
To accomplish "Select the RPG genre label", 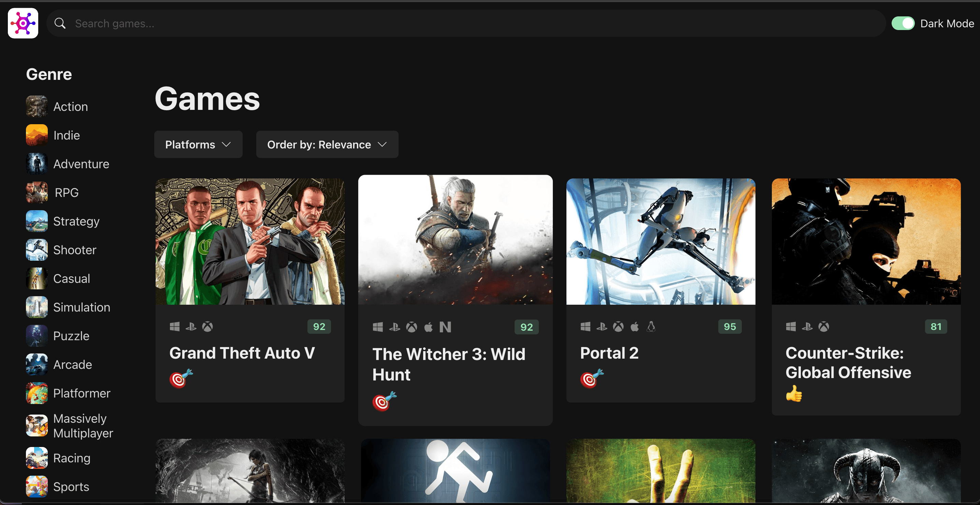I will click(67, 192).
